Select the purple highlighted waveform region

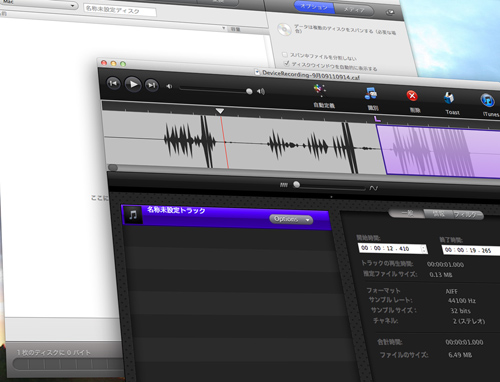coord(440,152)
